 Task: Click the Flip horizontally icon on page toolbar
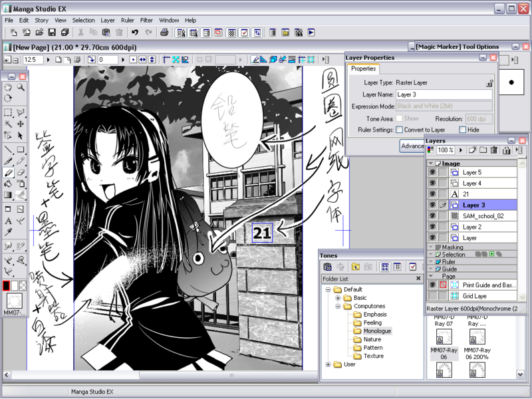142,60
